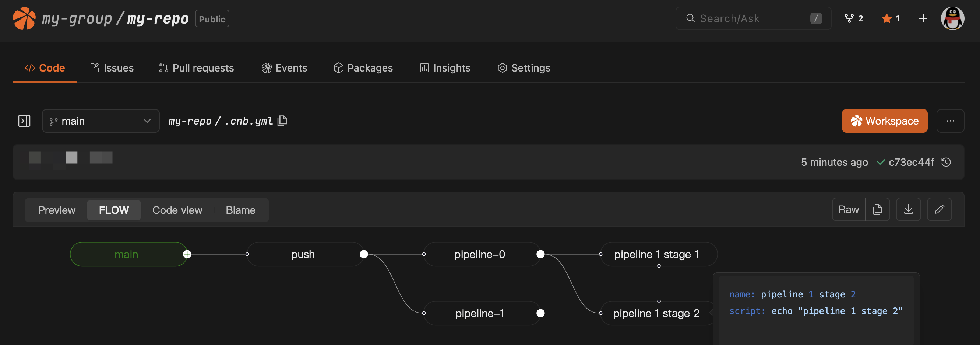This screenshot has width=980, height=345.
Task: Download the .cnb.yml file
Action: coord(908,209)
